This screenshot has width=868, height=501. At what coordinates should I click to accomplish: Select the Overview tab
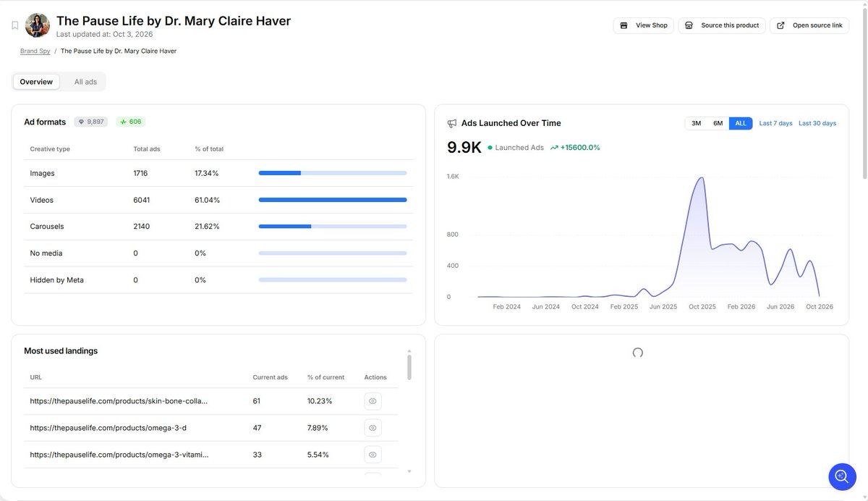point(36,82)
